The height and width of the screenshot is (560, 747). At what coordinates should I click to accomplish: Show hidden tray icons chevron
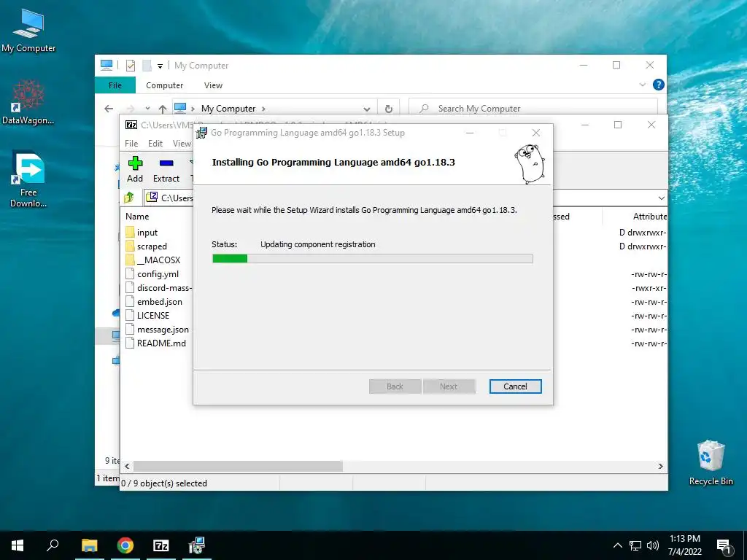(x=617, y=545)
